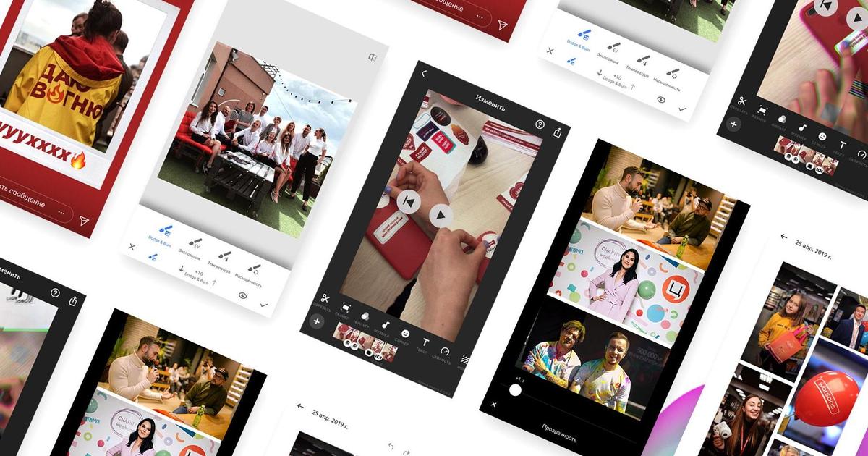The height and width of the screenshot is (456, 868).
Task: Tap the Прозрачность label in the collage editor
Action: pyautogui.click(x=560, y=433)
